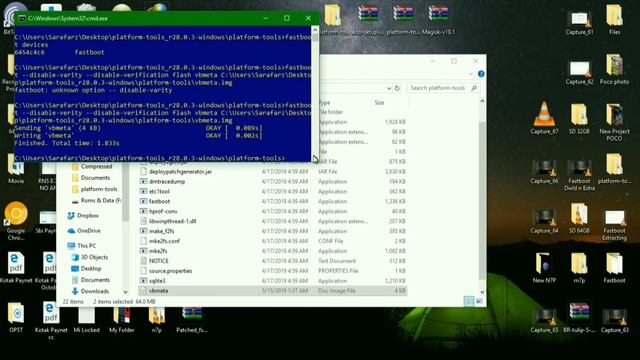
Task: Expand the address bar history dropdown
Action: [x=389, y=88]
